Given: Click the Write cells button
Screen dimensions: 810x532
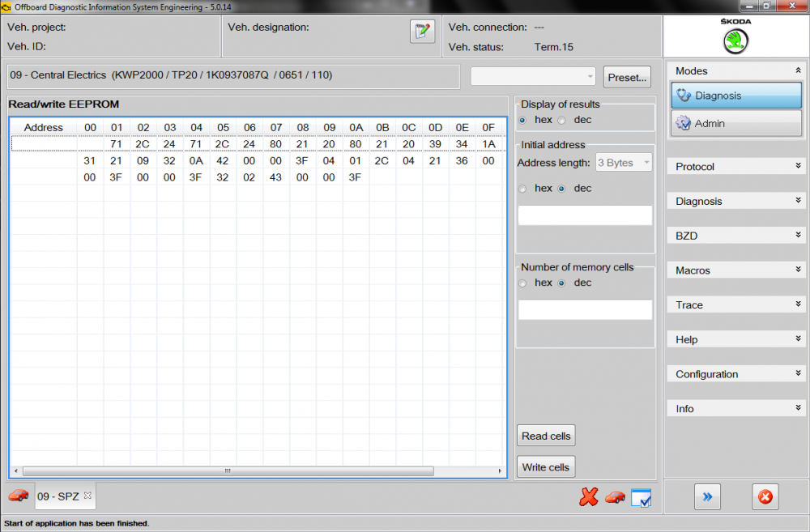Looking at the screenshot, I should pyautogui.click(x=545, y=467).
